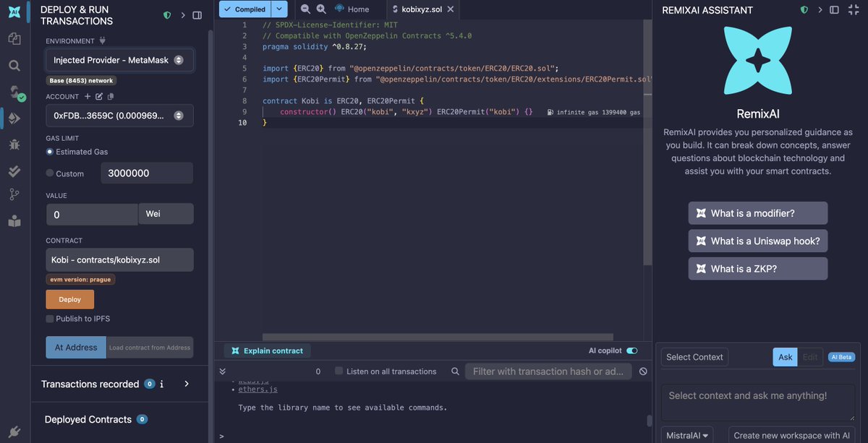This screenshot has width=868, height=443.
Task: Zoom out the editor font
Action: [305, 9]
